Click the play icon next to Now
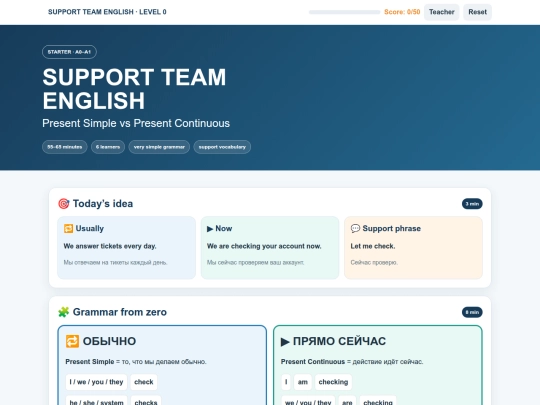The height and width of the screenshot is (405, 540). coord(210,229)
